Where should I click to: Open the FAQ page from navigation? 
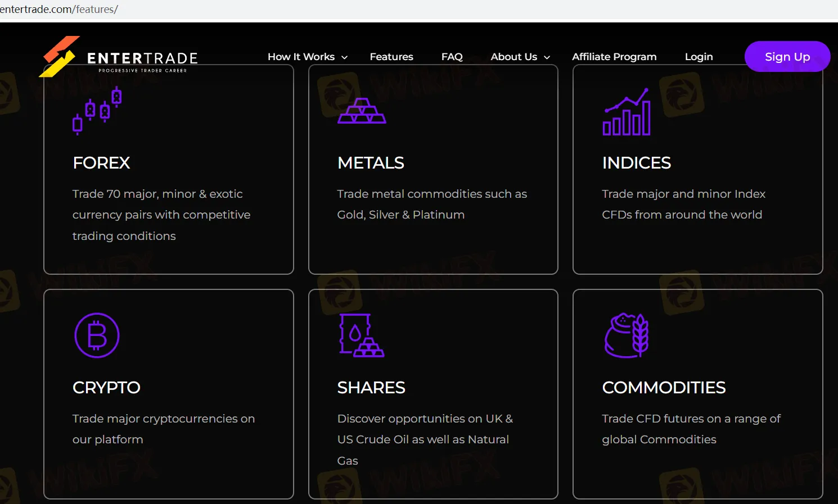click(452, 56)
